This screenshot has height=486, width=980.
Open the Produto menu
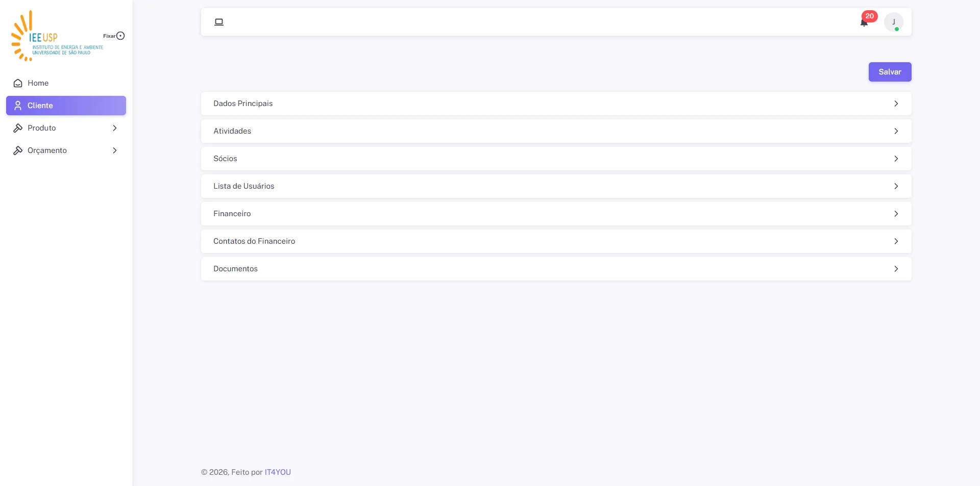coord(66,128)
